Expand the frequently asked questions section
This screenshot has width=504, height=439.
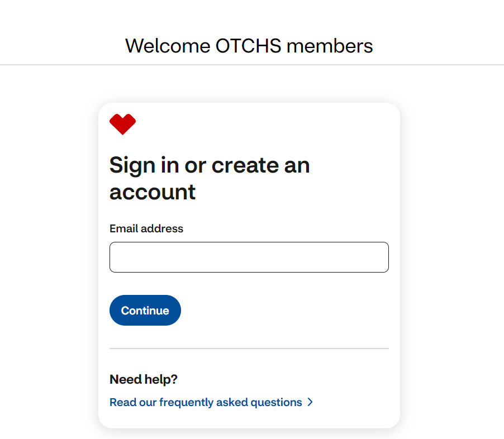205,402
